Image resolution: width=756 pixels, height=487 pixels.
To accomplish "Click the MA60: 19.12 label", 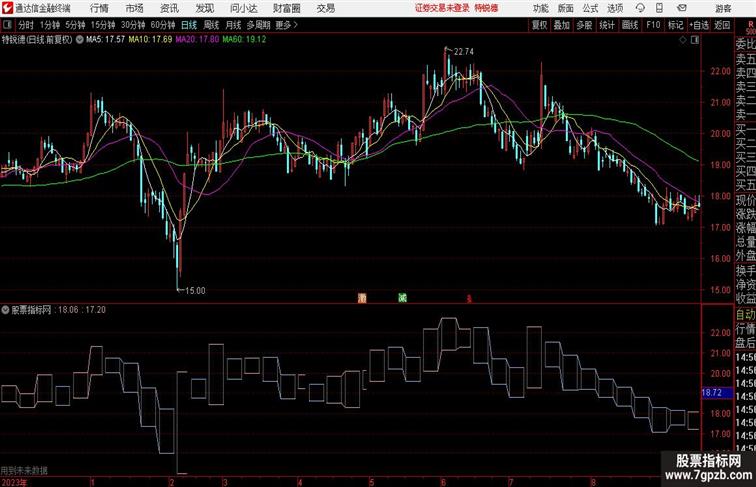I will pyautogui.click(x=244, y=40).
